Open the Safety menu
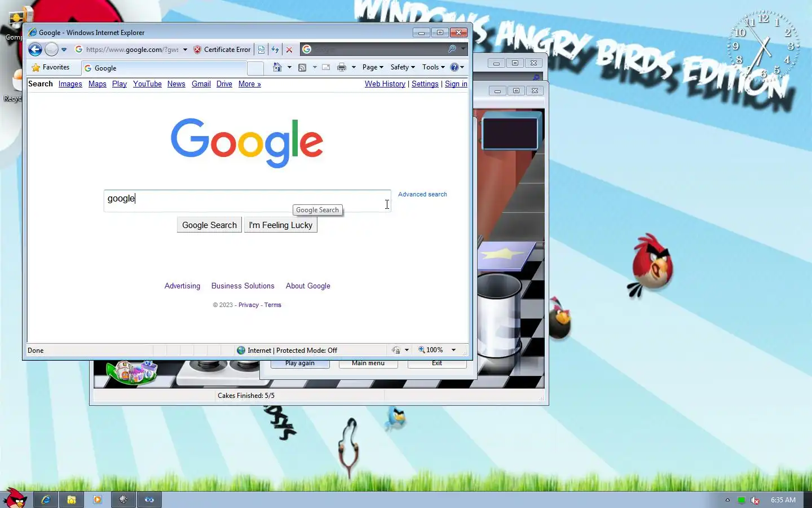 403,67
